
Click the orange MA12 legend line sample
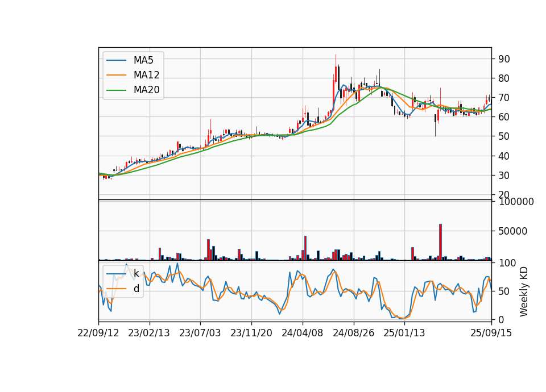click(x=116, y=75)
